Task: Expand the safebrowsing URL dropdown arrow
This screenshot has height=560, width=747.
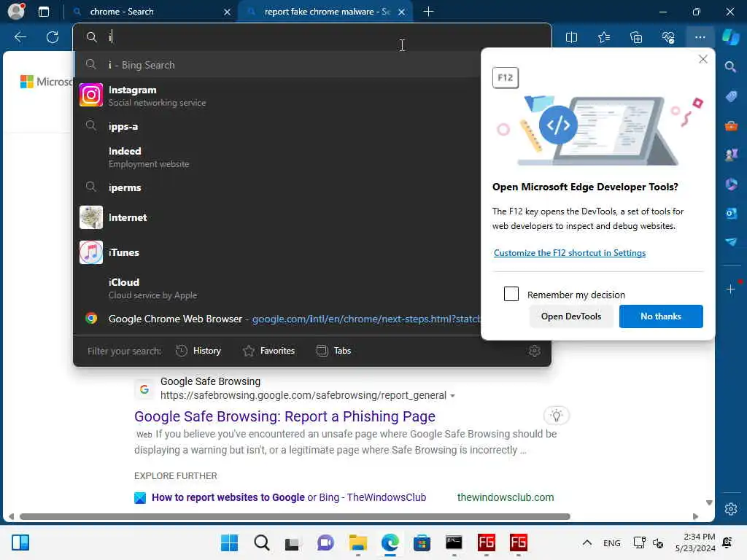Action: (452, 396)
